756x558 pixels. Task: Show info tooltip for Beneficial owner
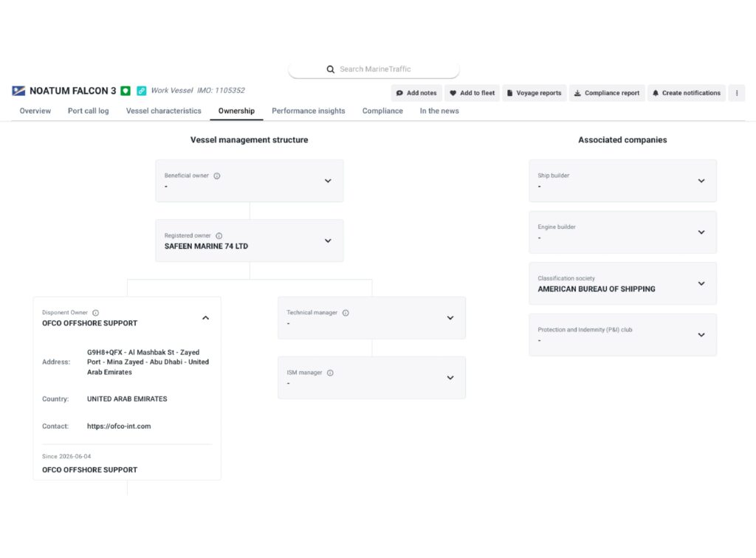[x=217, y=176]
